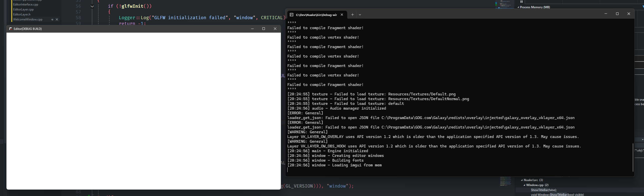Click the 'Loading imgui from mem' log line
Screen dimensions: 644x196
coord(334,165)
